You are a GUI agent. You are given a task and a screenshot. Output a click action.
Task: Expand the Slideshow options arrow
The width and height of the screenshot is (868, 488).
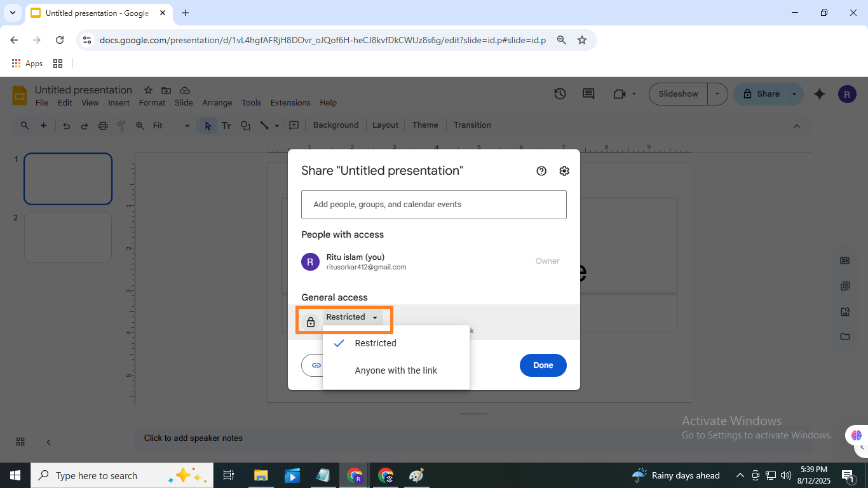717,94
